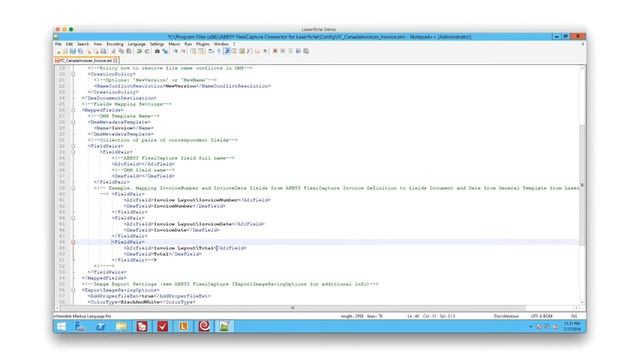Image resolution: width=640 pixels, height=360 pixels.
Task: Save the current file using toolbar icon
Action: pos(73,51)
